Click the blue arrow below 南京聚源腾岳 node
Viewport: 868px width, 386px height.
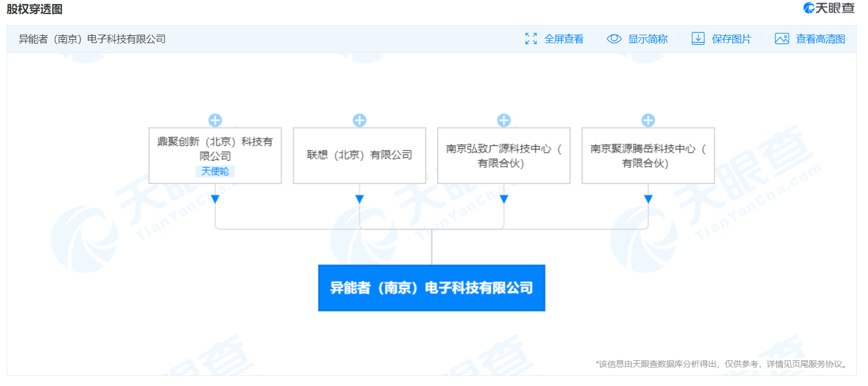(648, 199)
